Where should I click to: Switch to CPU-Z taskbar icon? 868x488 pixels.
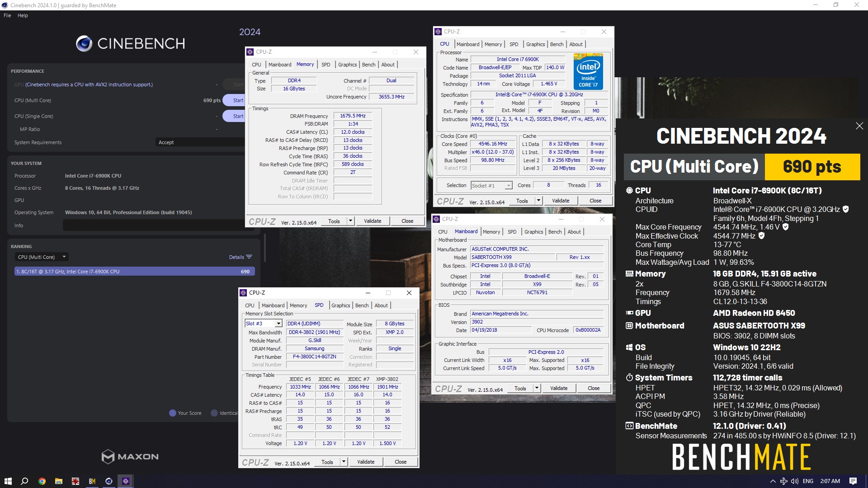[126, 481]
